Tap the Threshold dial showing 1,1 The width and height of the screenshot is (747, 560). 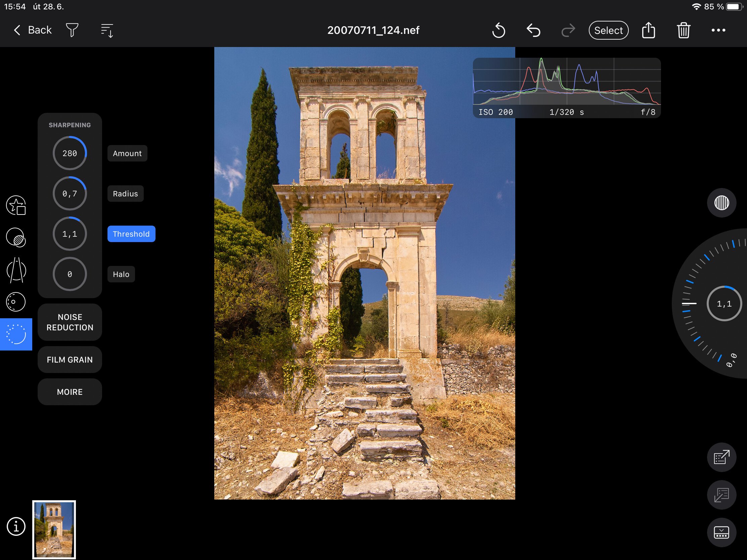(70, 234)
